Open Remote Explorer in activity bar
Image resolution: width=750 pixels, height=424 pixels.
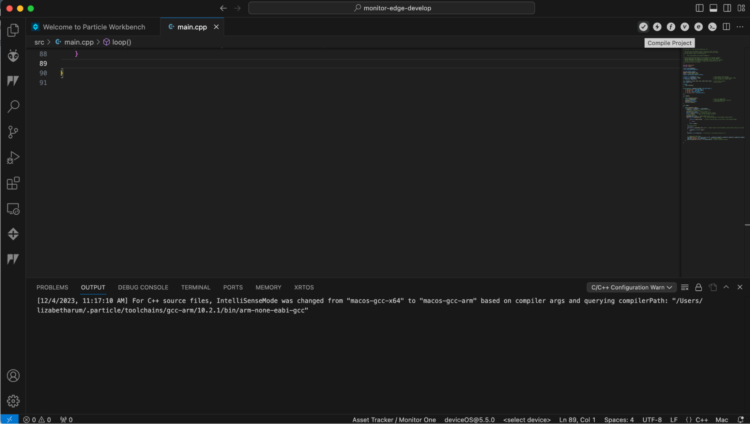[x=13, y=209]
